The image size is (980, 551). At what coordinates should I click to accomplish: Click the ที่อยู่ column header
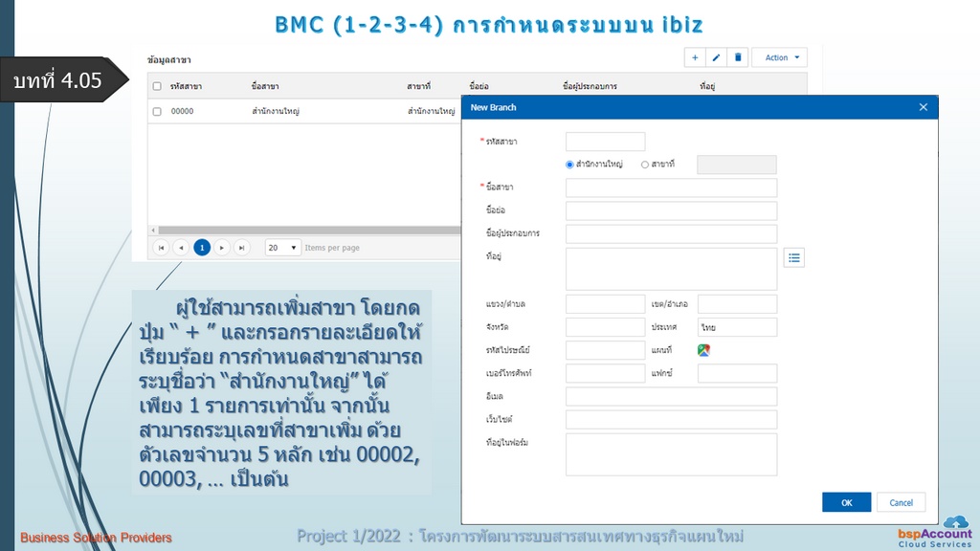pos(707,86)
